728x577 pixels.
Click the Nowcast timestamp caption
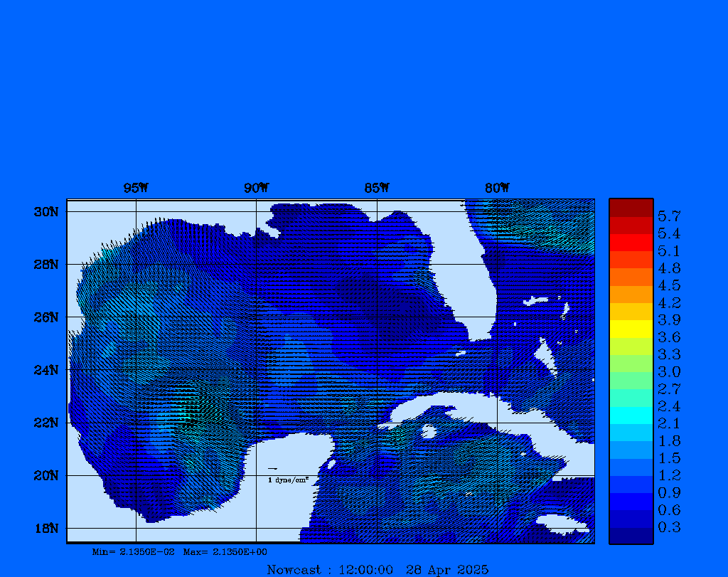(377, 569)
